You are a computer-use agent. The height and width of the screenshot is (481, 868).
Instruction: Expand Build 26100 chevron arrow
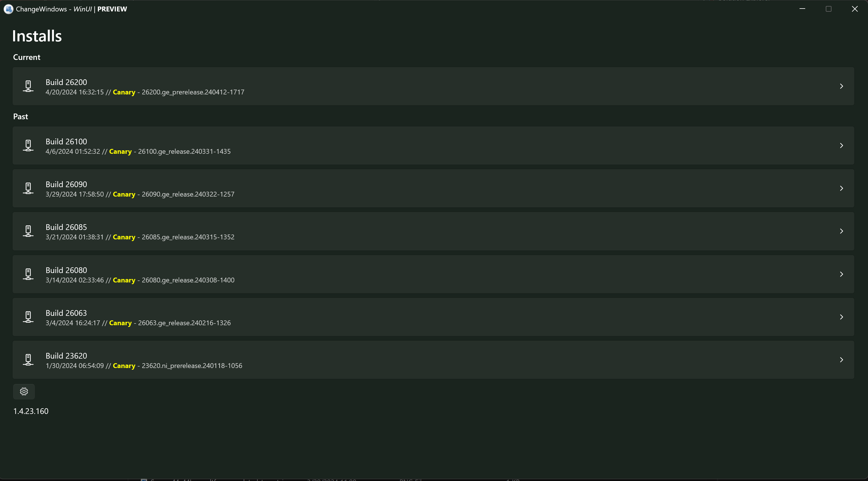point(841,145)
